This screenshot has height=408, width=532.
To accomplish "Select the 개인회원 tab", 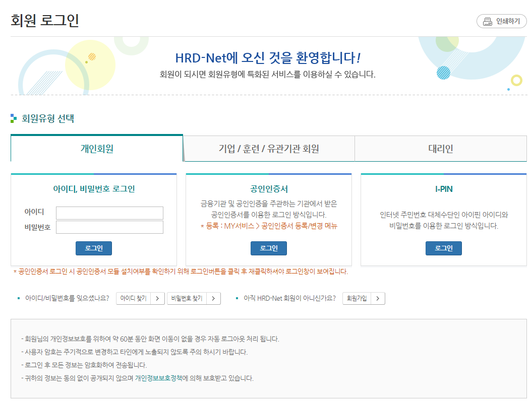I will [x=97, y=149].
